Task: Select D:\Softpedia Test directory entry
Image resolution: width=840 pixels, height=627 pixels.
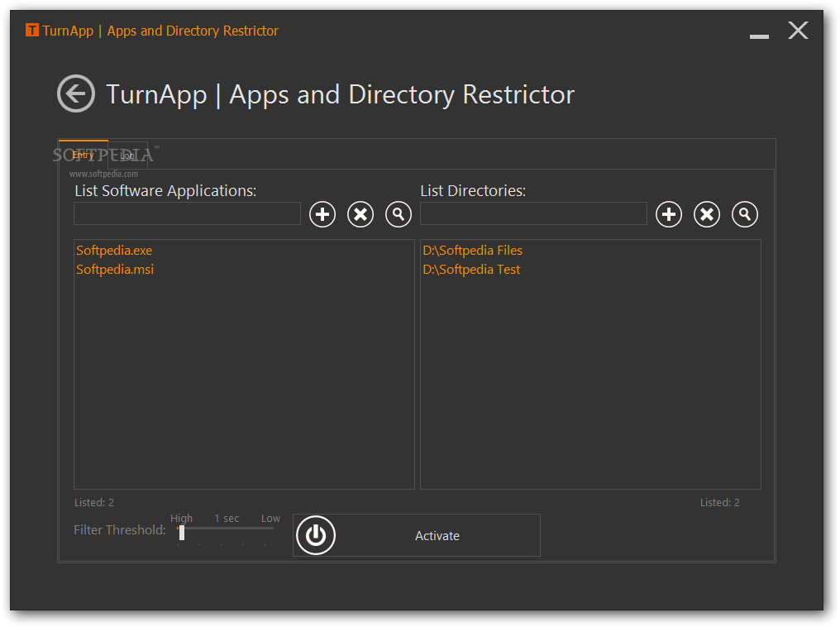Action: 471,269
